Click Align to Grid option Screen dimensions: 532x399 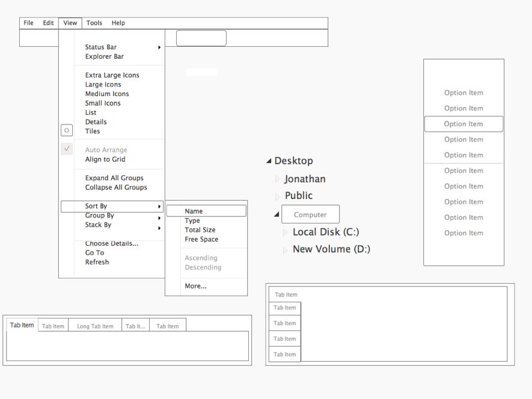pos(105,159)
